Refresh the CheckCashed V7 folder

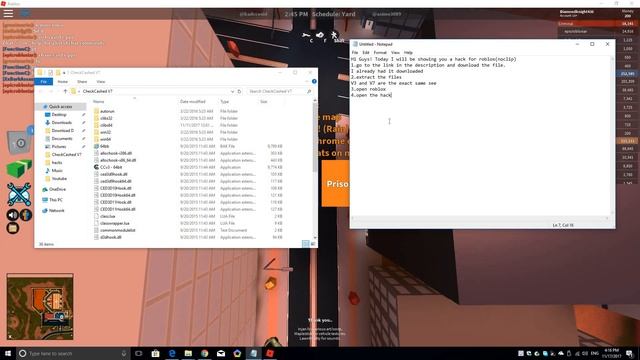(240, 91)
